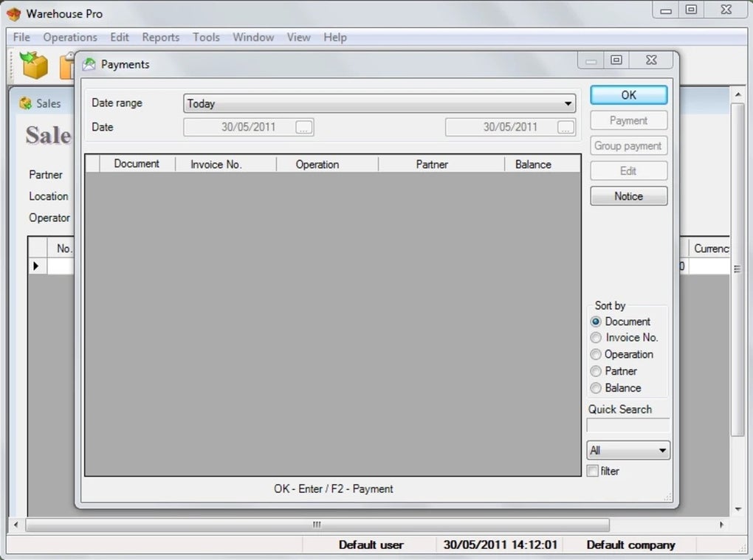Screen dimensions: 753x560
Task: Click the row selector arrow in the sales grid
Action: pyautogui.click(x=35, y=266)
